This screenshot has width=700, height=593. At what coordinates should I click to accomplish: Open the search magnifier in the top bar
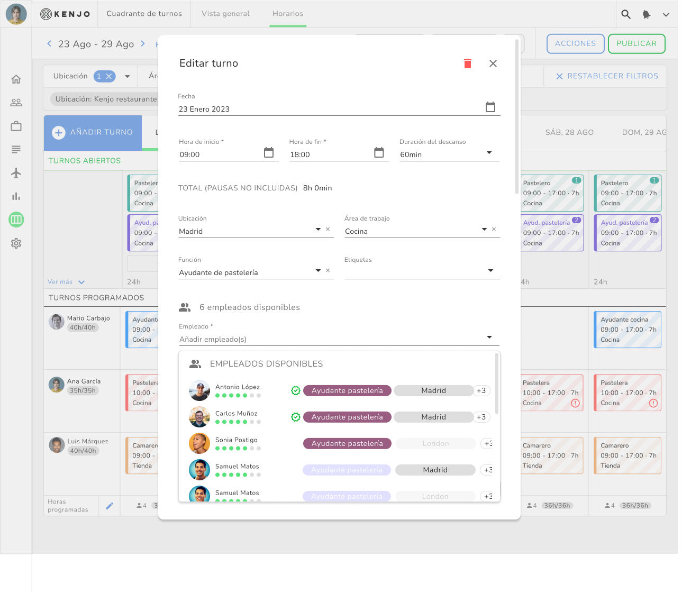pos(626,14)
